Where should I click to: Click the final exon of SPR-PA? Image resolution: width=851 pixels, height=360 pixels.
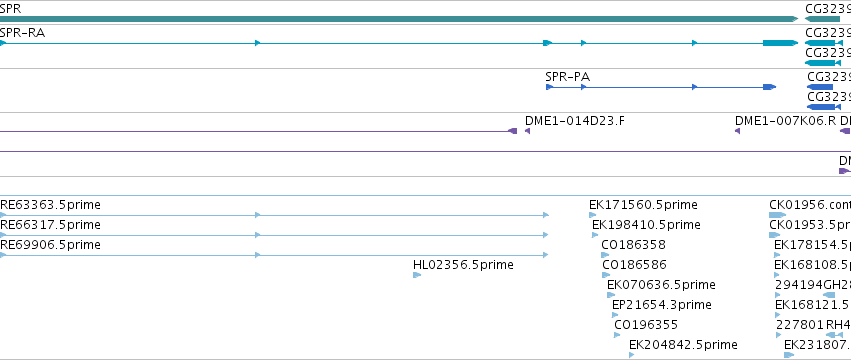[x=769, y=87]
